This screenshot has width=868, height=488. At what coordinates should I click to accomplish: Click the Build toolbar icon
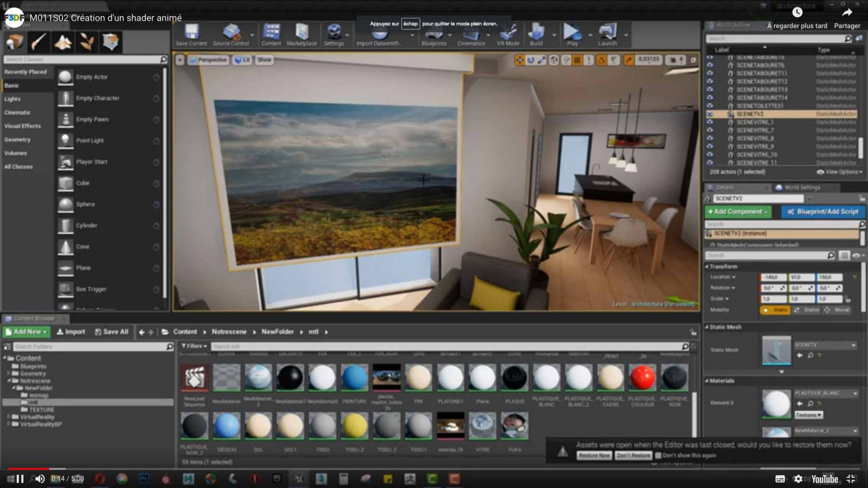536,35
